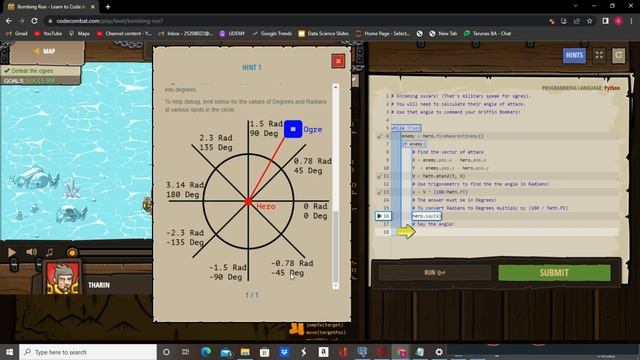Click the '3.14 Rad 180 Deg' label

click(x=185, y=190)
